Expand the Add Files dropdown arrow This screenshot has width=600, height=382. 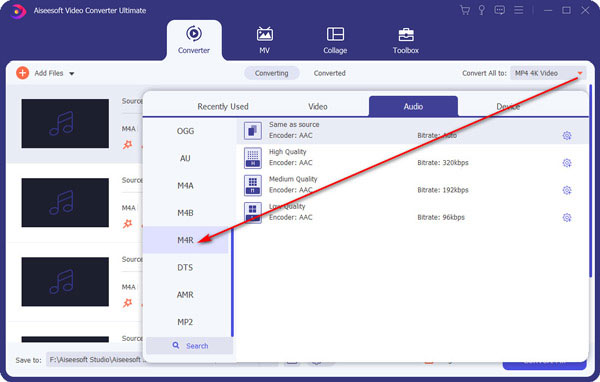(x=72, y=73)
